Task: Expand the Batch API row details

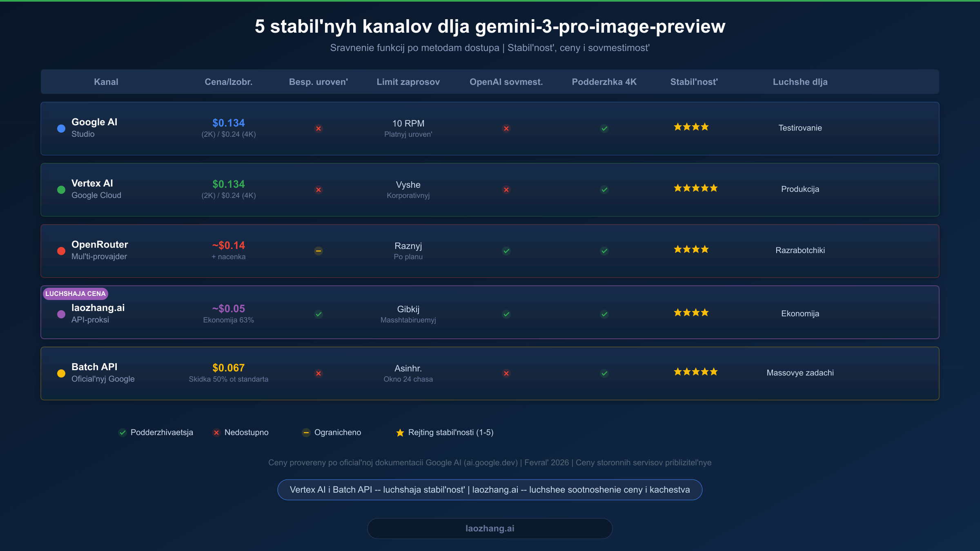Action: [x=490, y=373]
